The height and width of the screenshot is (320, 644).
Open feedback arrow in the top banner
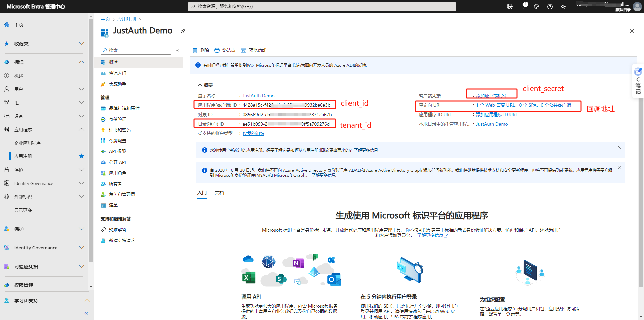[375, 65]
